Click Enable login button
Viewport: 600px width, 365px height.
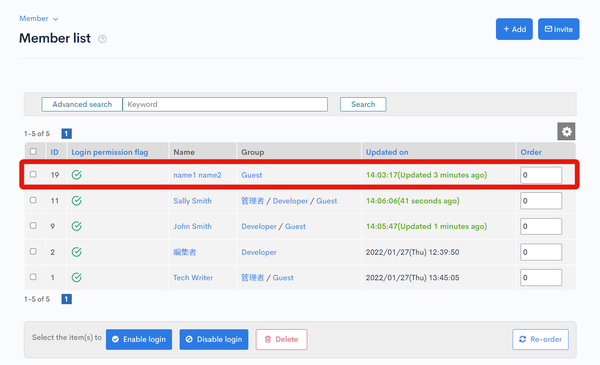[x=139, y=339]
